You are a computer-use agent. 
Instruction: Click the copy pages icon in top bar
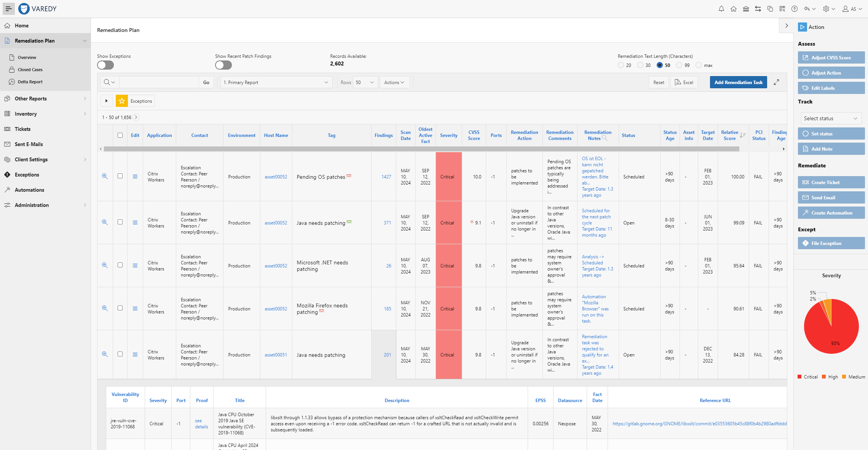[770, 9]
